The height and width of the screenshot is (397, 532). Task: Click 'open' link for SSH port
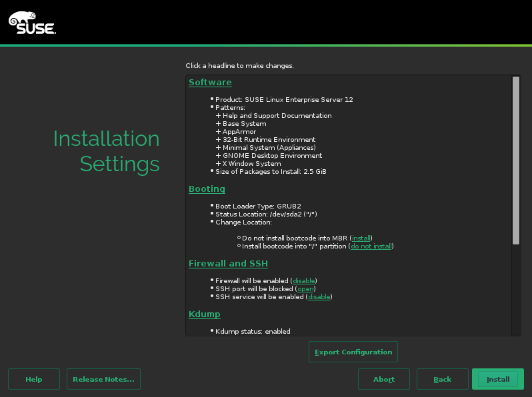[x=305, y=289]
